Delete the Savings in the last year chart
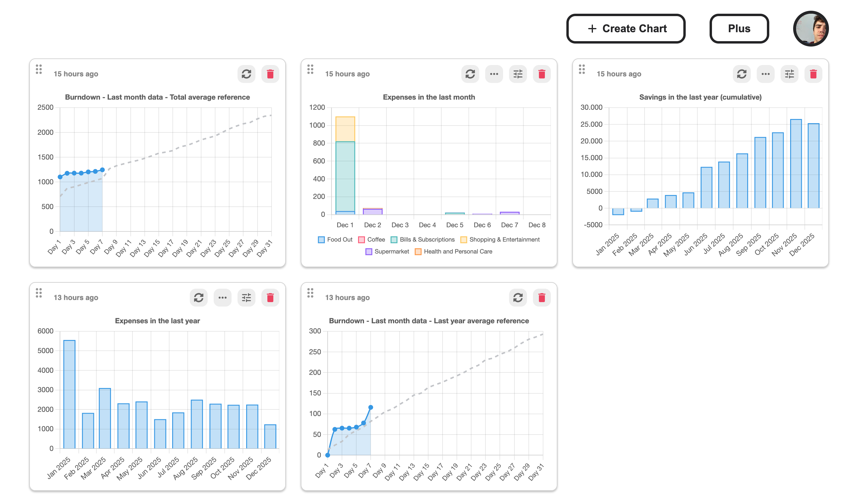This screenshot has height=504, width=857. click(x=813, y=74)
